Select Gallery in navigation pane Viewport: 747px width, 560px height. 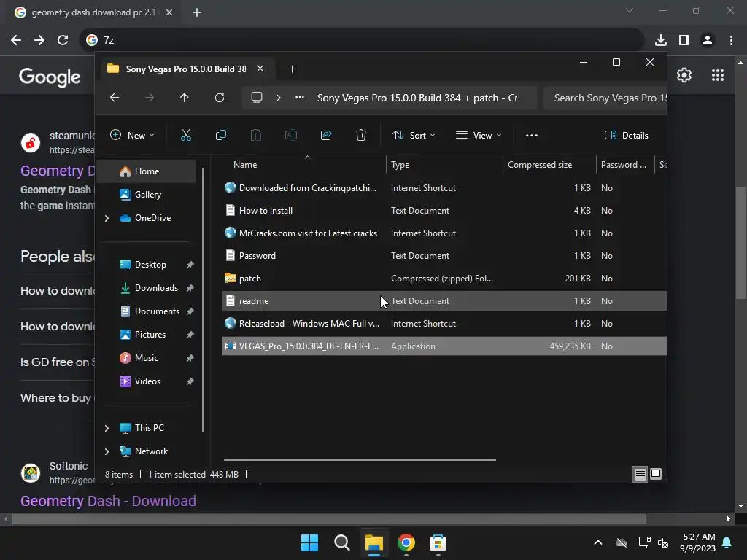[x=147, y=195]
